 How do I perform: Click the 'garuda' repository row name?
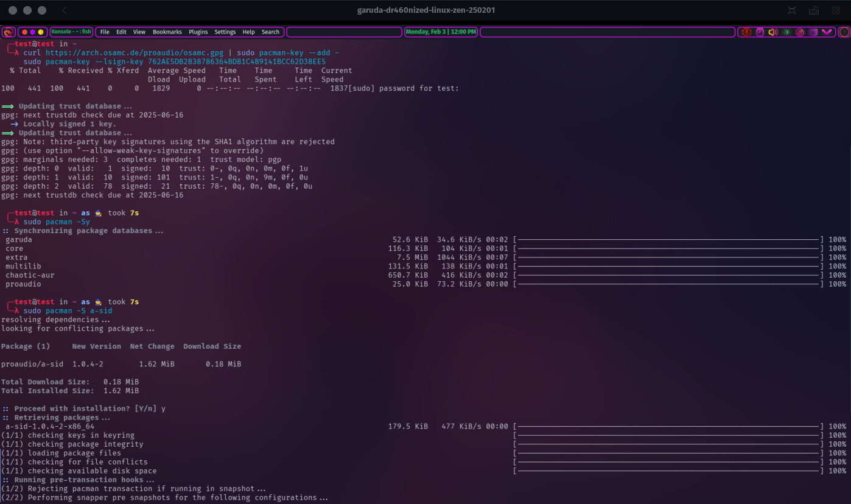19,240
